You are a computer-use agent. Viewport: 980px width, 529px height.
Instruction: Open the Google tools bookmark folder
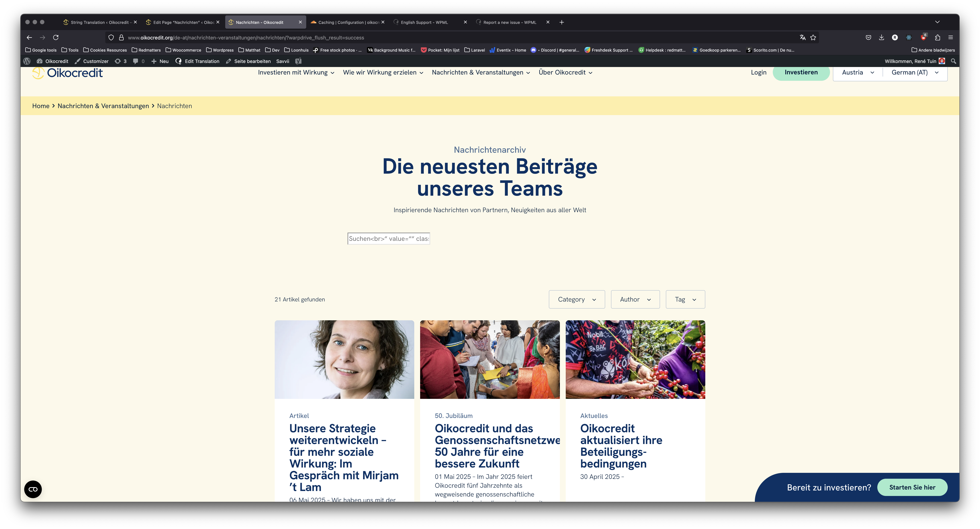[x=41, y=50]
